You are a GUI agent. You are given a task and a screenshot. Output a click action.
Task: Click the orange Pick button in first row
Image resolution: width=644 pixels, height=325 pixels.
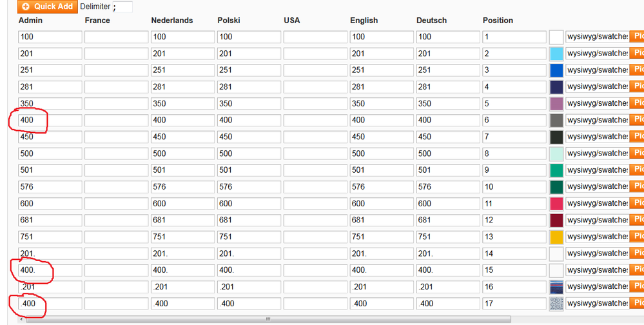pos(637,37)
